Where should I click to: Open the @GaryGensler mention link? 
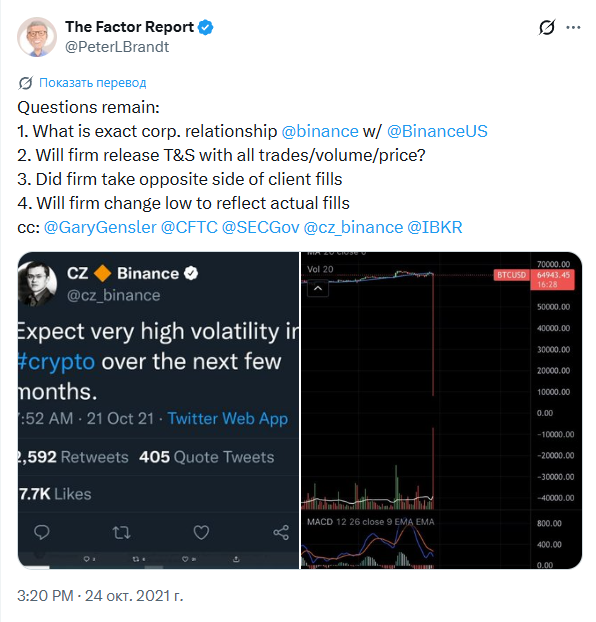(x=100, y=227)
